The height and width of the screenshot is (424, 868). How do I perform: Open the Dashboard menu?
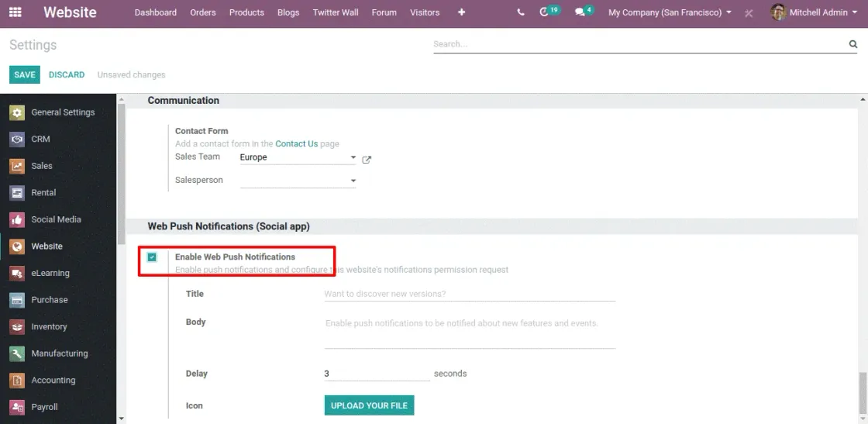coord(156,12)
